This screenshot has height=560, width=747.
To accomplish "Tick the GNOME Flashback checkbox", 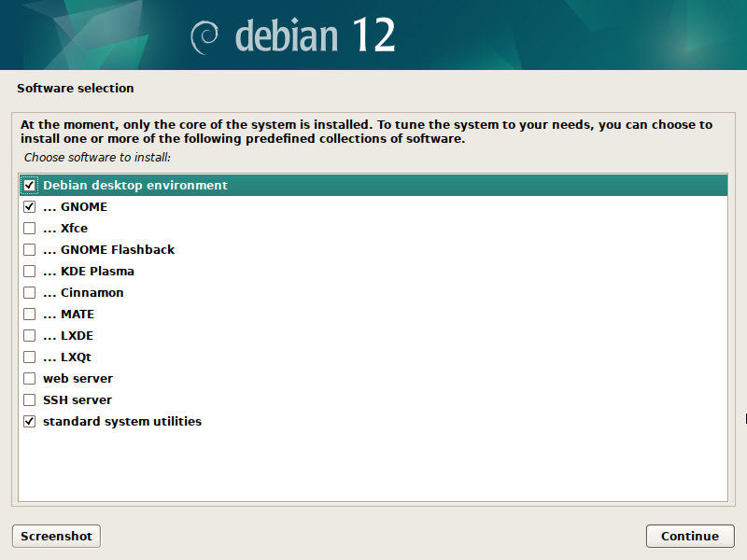I will point(30,249).
